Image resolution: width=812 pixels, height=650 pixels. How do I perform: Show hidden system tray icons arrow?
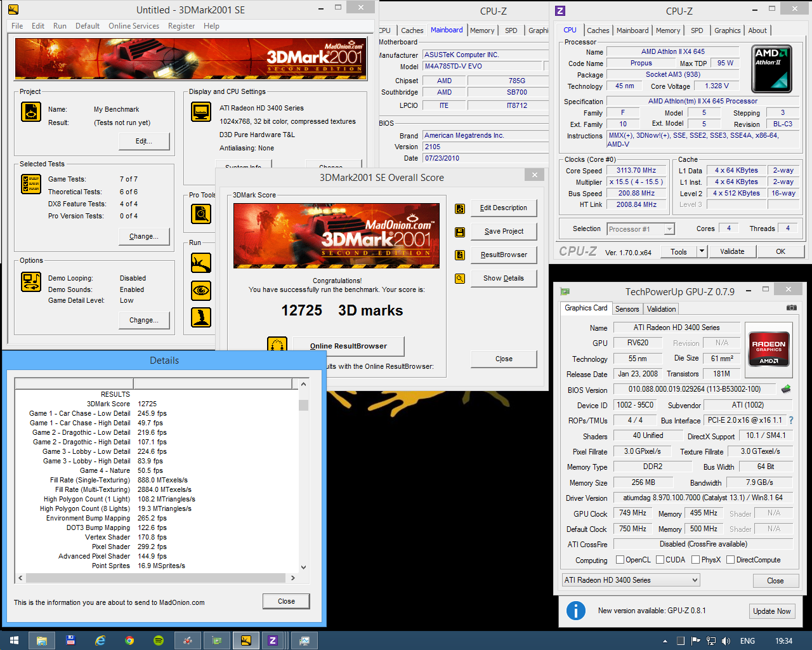(x=665, y=641)
